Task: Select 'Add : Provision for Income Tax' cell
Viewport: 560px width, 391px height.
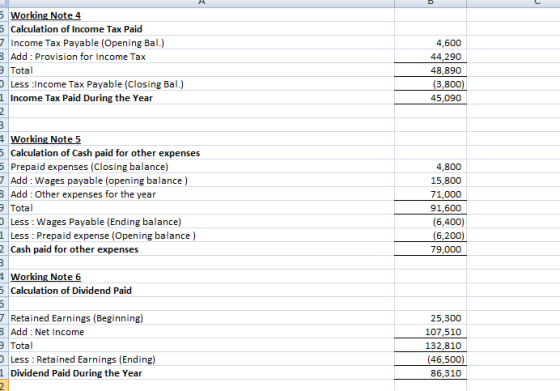Action: (201, 57)
